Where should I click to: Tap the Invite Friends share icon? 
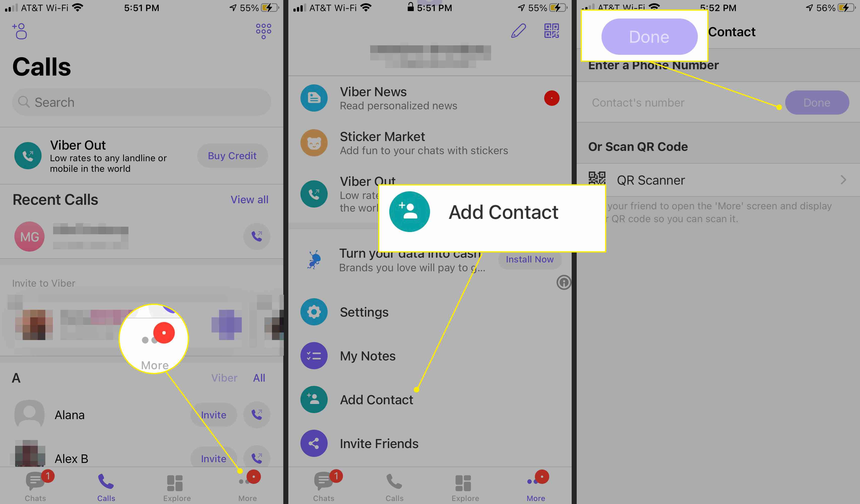314,443
